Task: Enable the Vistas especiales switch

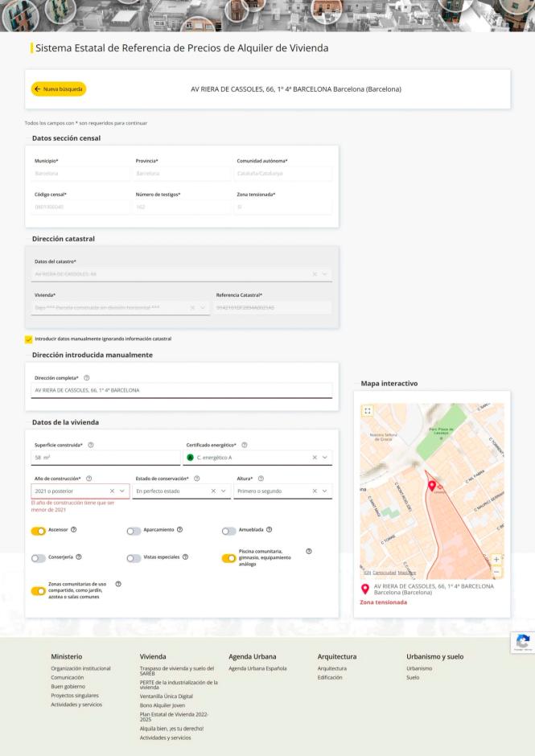Action: pyautogui.click(x=134, y=558)
